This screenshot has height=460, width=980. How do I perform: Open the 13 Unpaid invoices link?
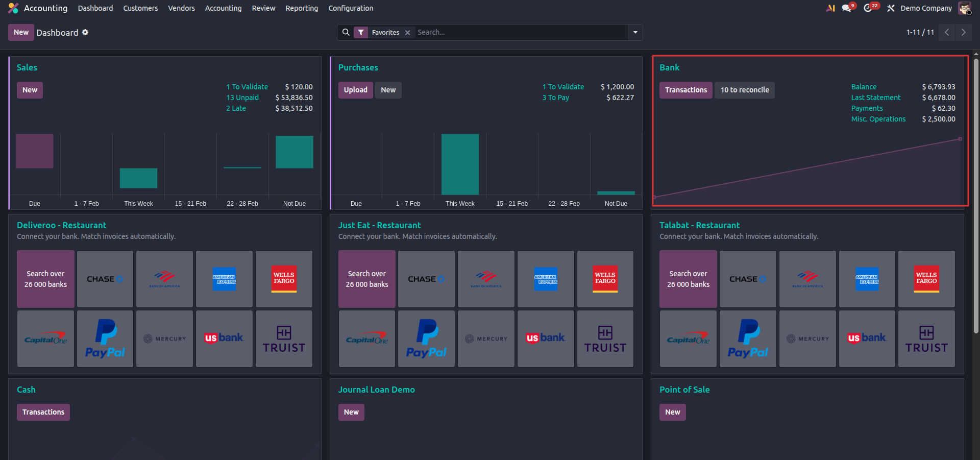tap(242, 98)
